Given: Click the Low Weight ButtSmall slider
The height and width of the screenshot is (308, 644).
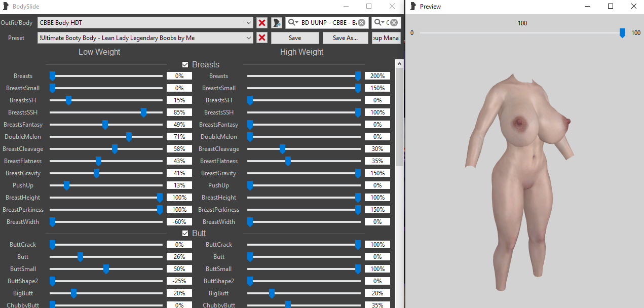Looking at the screenshot, I should tap(106, 269).
